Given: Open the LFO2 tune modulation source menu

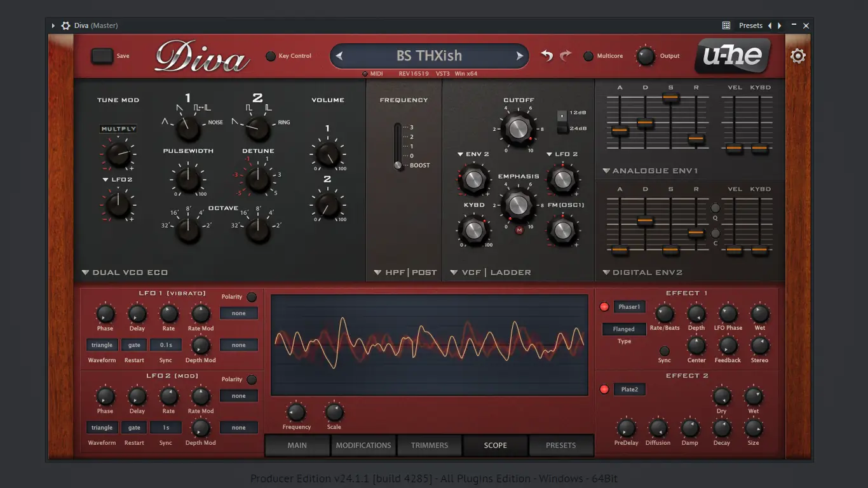Looking at the screenshot, I should click(118, 180).
